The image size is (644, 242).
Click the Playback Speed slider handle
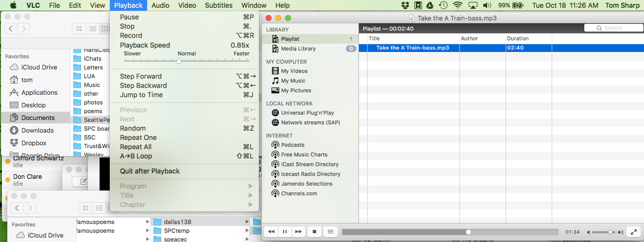click(179, 61)
